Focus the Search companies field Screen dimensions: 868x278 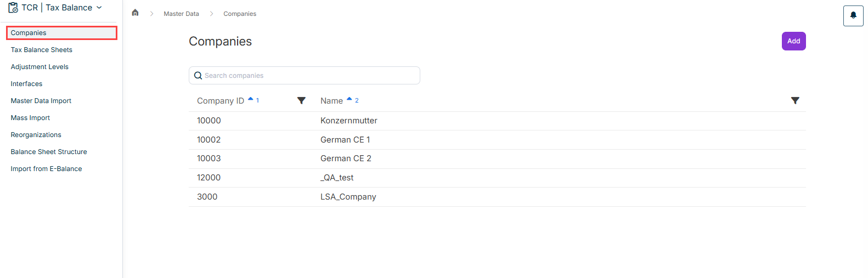coord(305,76)
